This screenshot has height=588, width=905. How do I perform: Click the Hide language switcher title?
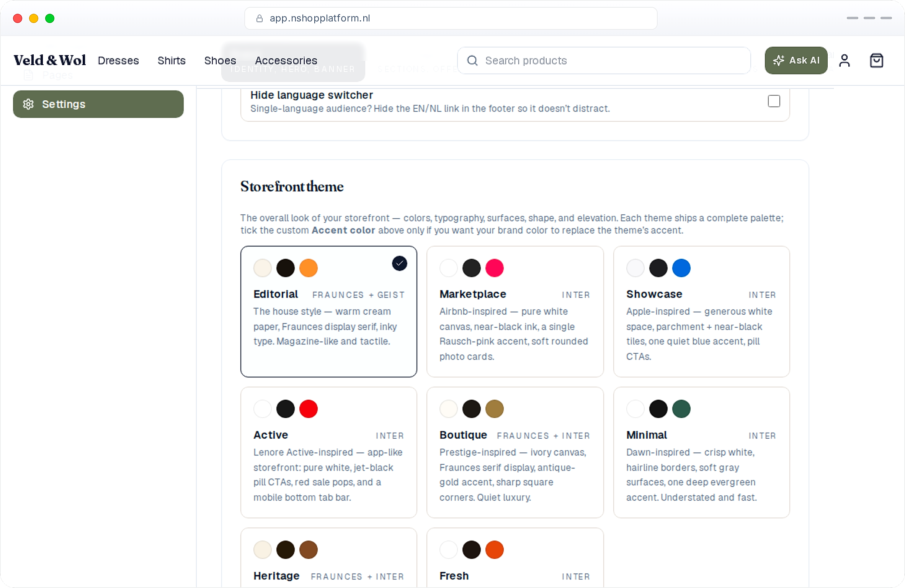coord(312,95)
